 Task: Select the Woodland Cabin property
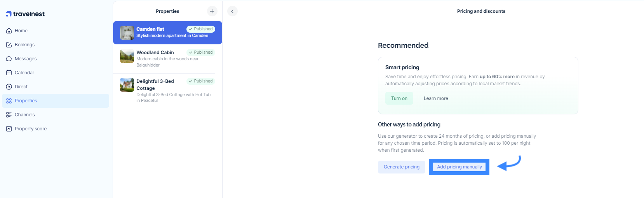(155, 53)
